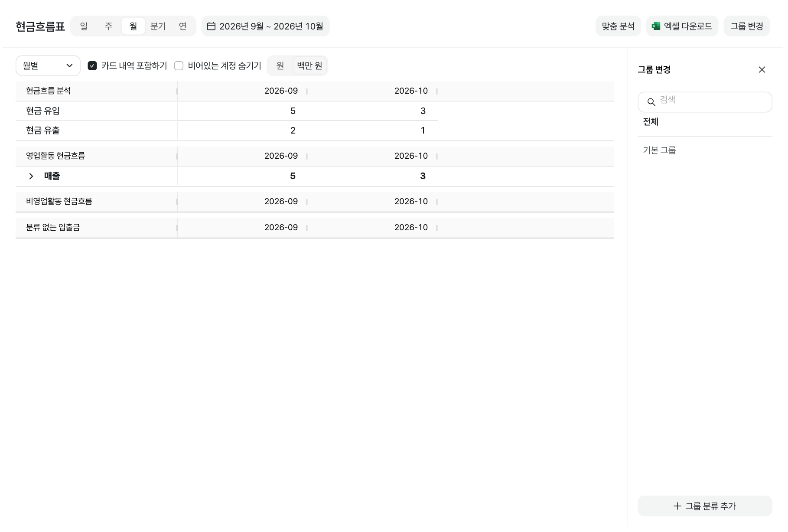This screenshot has height=532, width=788.
Task: Click the 비영업활동 현금흐름 header
Action: tap(59, 201)
